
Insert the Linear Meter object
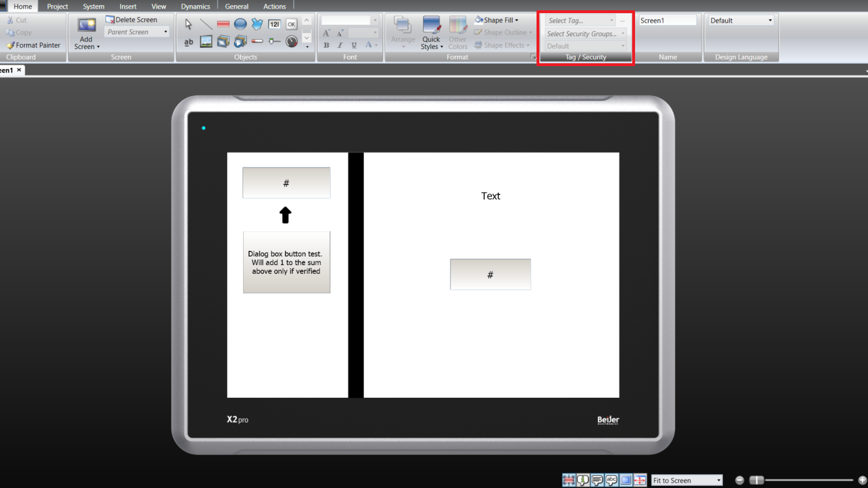tap(257, 42)
